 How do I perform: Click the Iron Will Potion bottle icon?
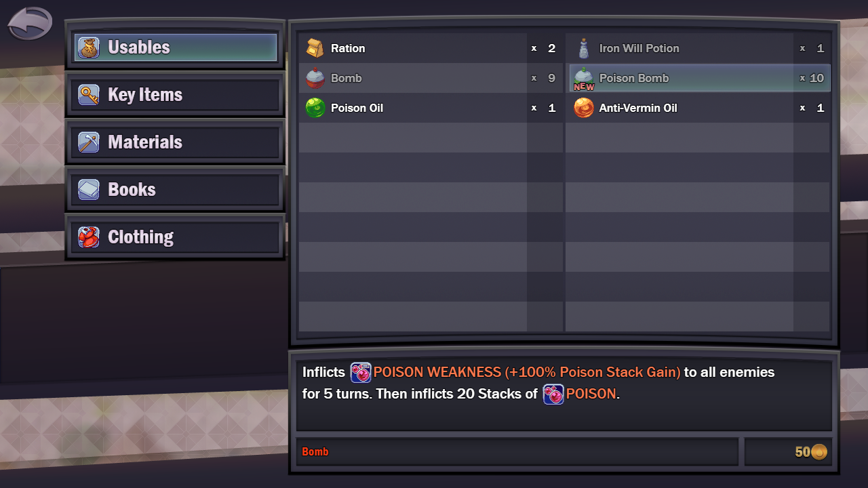[x=583, y=48]
